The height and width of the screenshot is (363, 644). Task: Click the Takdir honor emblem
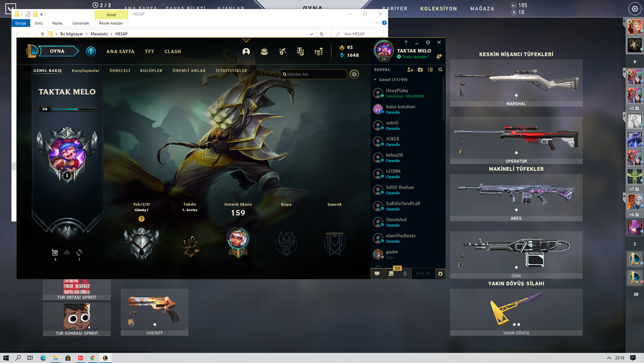tap(190, 246)
